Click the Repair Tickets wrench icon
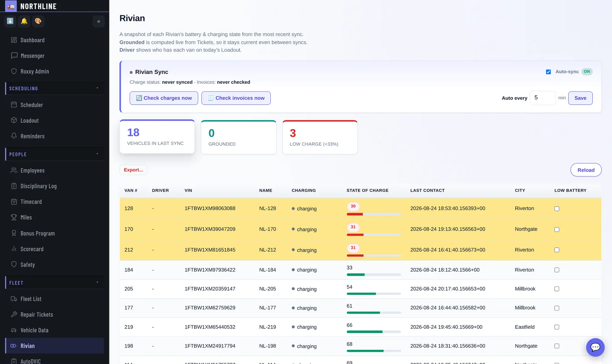Image resolution: width=612 pixels, height=364 pixels. click(14, 315)
